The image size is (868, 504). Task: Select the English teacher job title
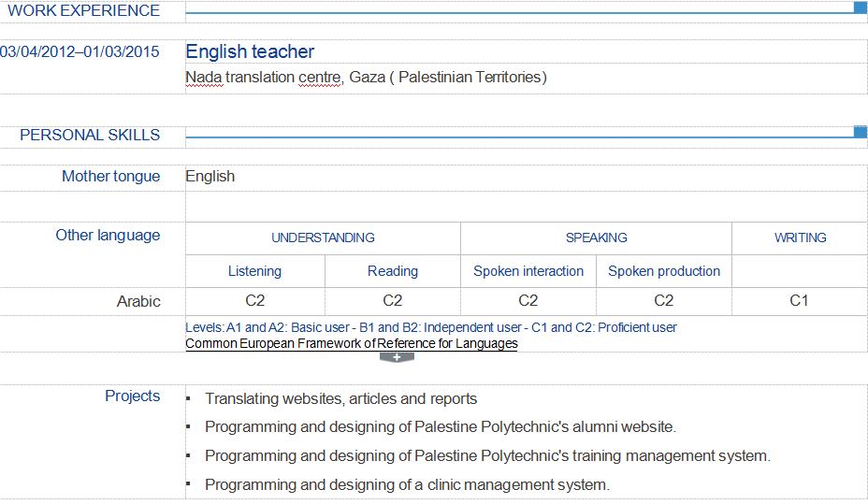[x=250, y=51]
